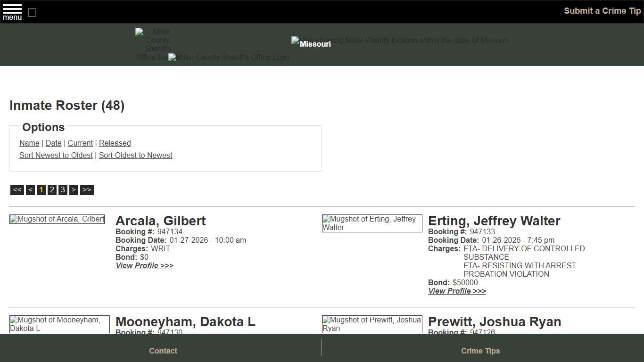Viewport: 644px width, 362px height.
Task: Open the Contact link in the footer
Action: pyautogui.click(x=163, y=351)
